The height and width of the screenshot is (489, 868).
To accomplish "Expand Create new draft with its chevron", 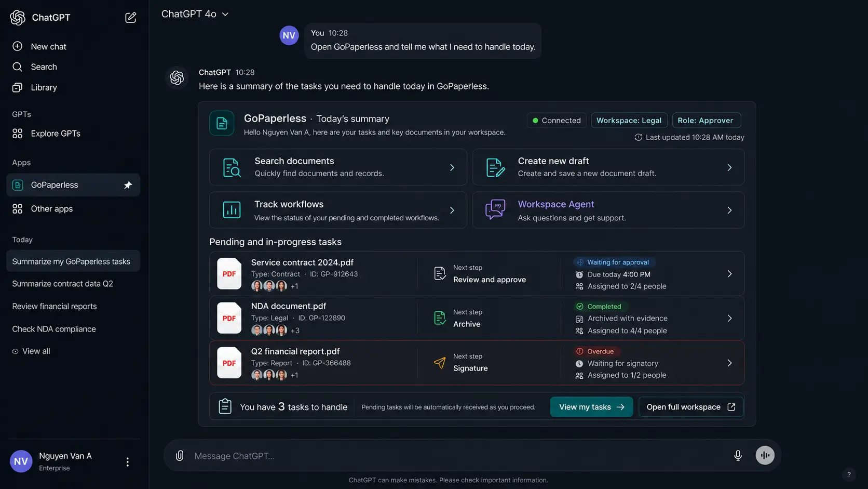I will (x=729, y=167).
